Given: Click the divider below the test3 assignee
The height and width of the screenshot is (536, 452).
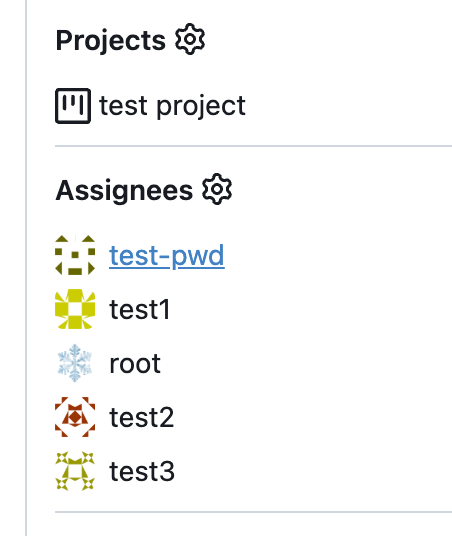Looking at the screenshot, I should [253, 512].
